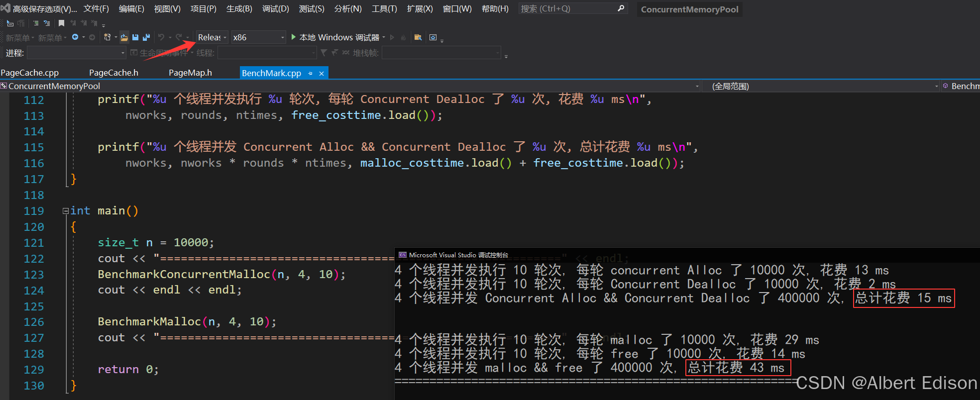Viewport: 980px width, 400px height.
Task: Open the stack frame (堆栈帧) dropdown field
Action: (441, 53)
